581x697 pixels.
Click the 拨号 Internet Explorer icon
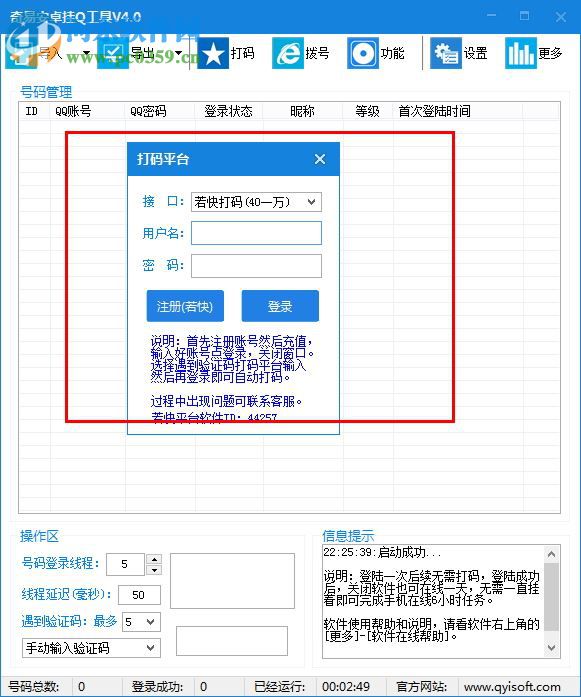[288, 53]
